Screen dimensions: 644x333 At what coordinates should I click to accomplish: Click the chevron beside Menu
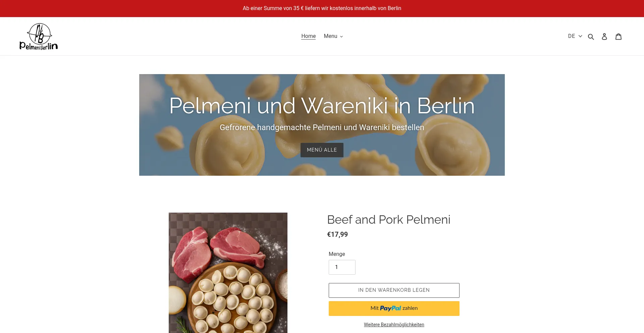tap(341, 37)
